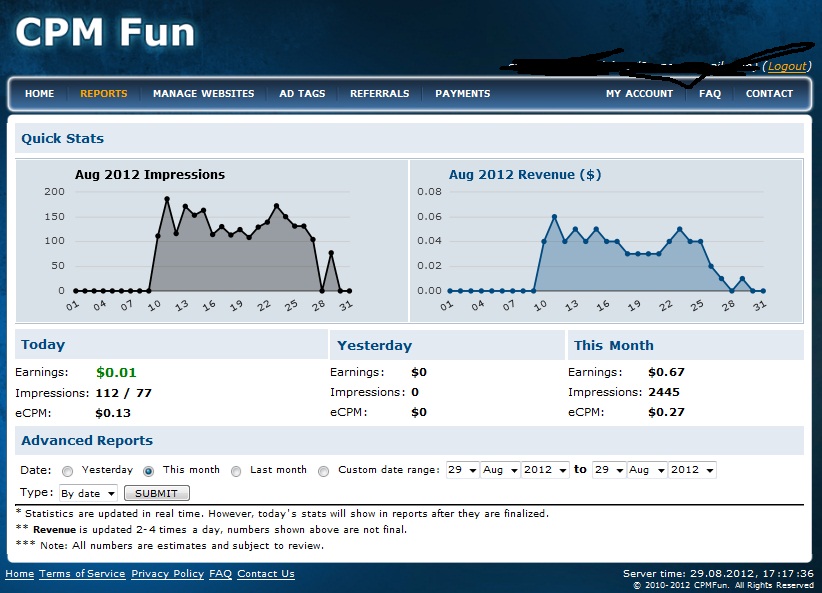Screen dimensions: 822x593
Task: Open the REPORTS navigation tab
Action: click(x=104, y=93)
